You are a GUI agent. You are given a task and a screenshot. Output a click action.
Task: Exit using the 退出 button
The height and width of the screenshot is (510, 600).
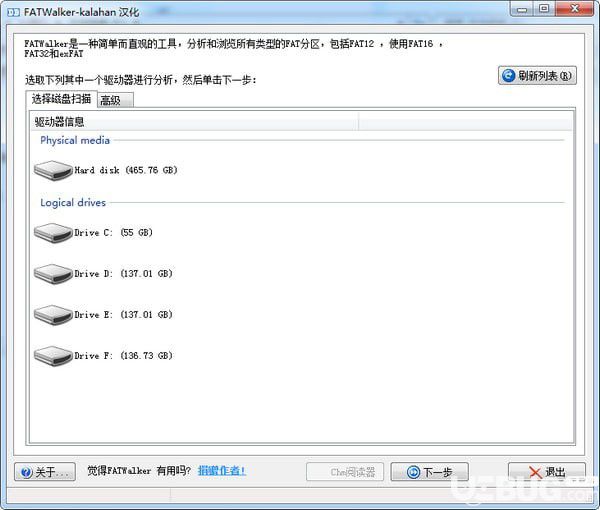pyautogui.click(x=547, y=472)
